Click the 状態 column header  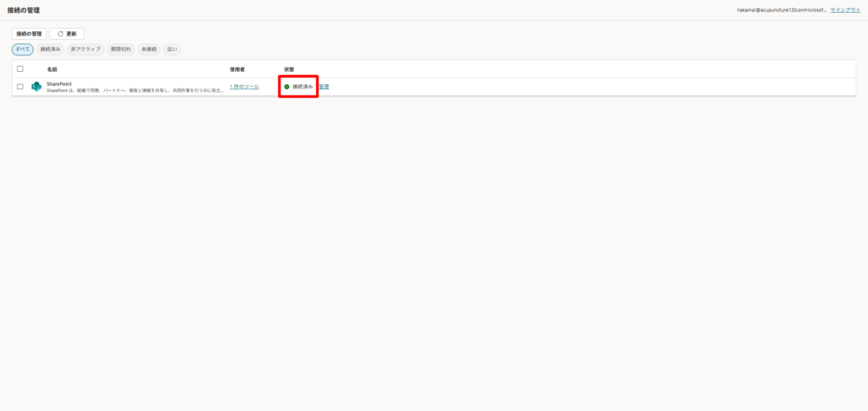click(x=289, y=69)
